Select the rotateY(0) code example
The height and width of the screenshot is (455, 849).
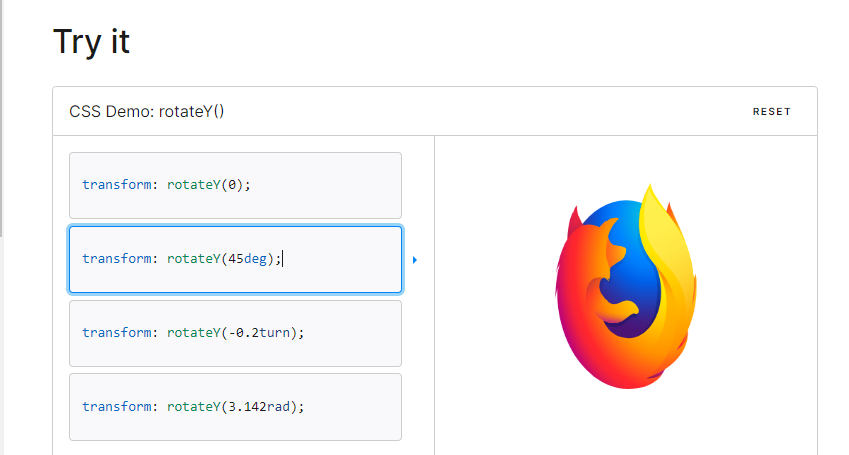pos(235,185)
